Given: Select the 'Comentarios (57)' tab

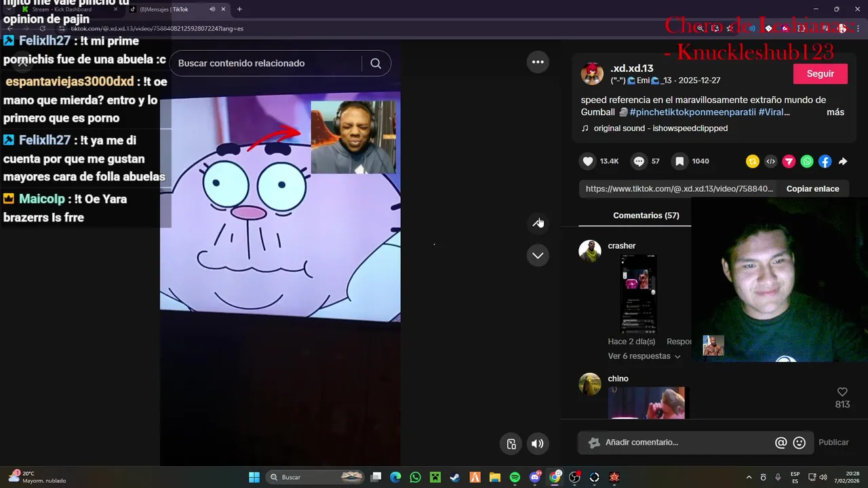Looking at the screenshot, I should tap(646, 215).
